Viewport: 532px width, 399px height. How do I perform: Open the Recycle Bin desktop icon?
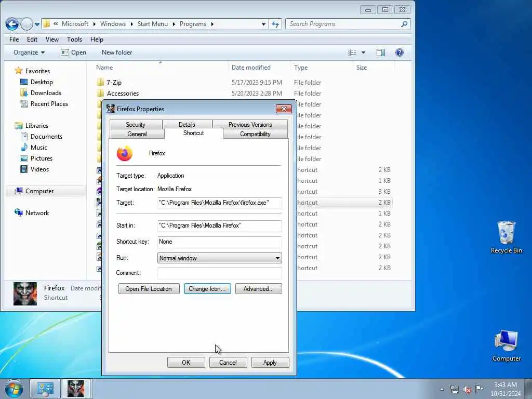point(506,237)
